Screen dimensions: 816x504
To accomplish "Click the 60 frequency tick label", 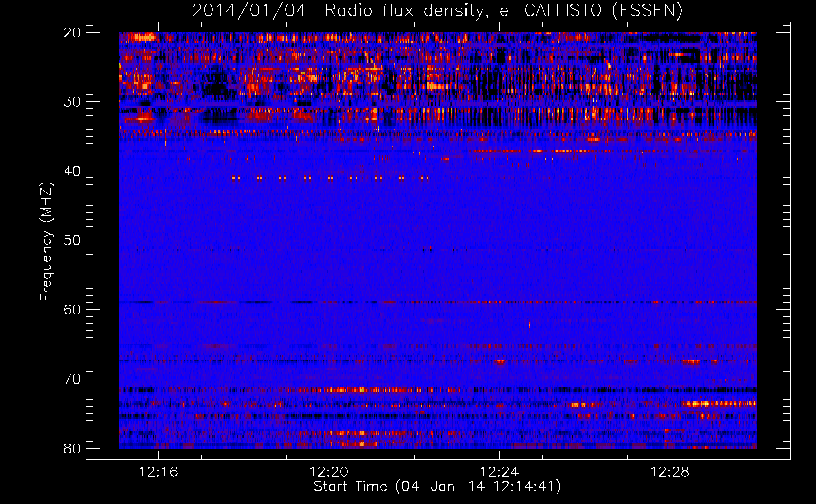I will [x=72, y=310].
